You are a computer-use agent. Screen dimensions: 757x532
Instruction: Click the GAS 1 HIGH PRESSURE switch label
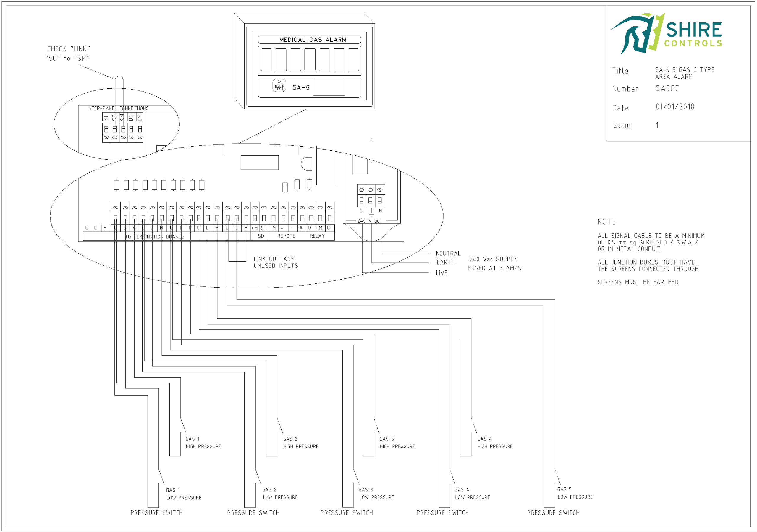203,443
